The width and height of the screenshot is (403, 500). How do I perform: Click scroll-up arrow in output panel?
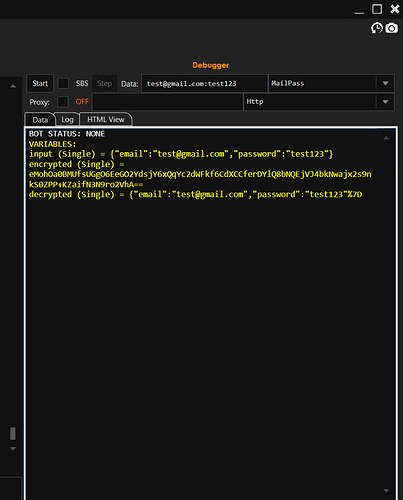(x=386, y=138)
